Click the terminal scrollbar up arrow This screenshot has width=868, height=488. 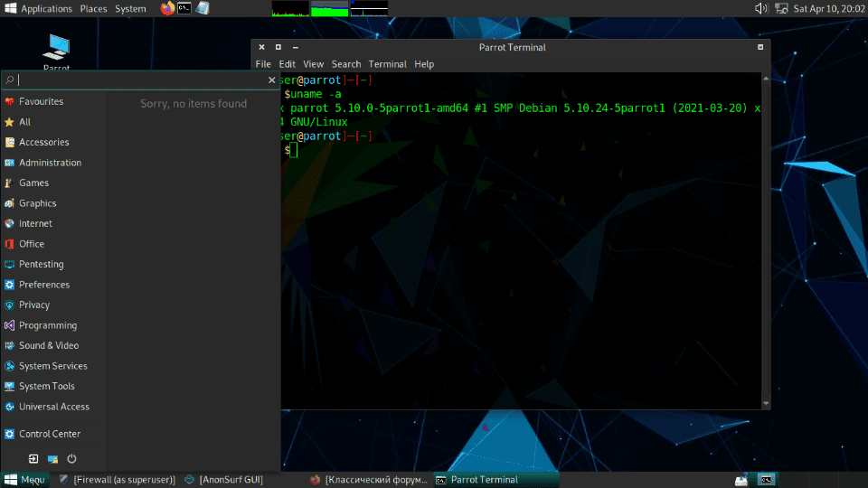coord(766,79)
